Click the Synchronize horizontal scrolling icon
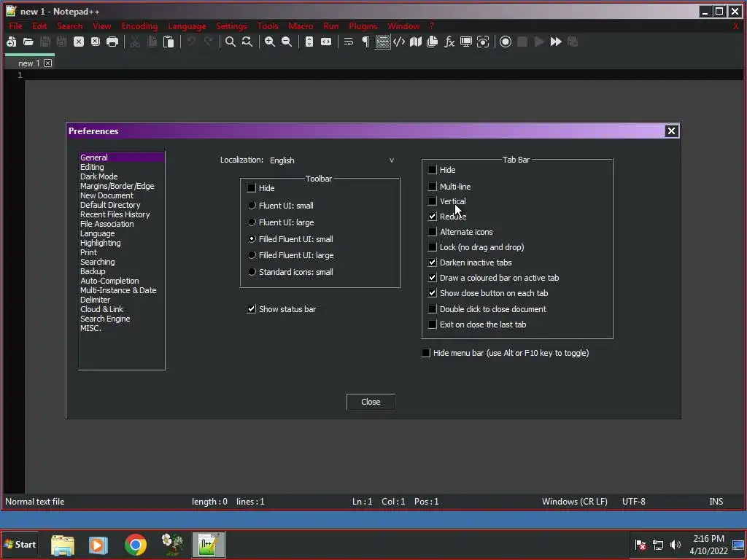 [x=326, y=42]
